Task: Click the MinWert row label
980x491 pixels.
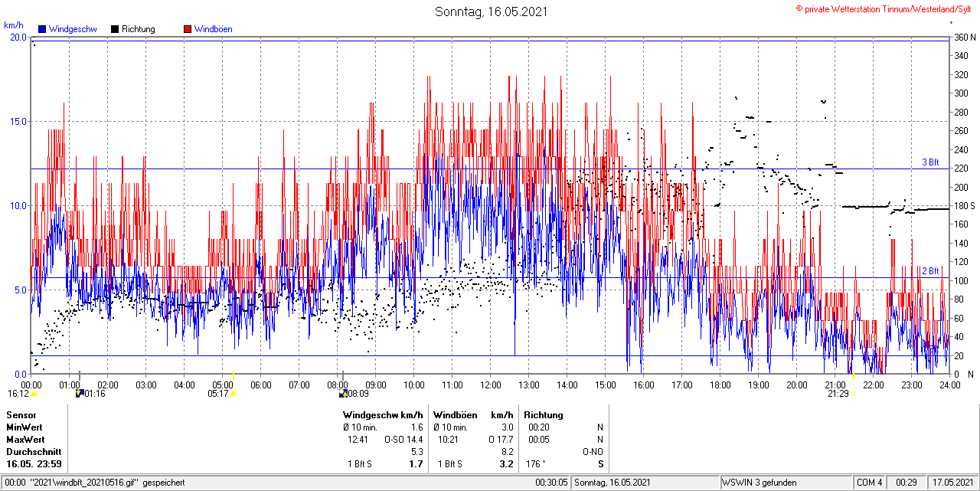Action: 24,427
